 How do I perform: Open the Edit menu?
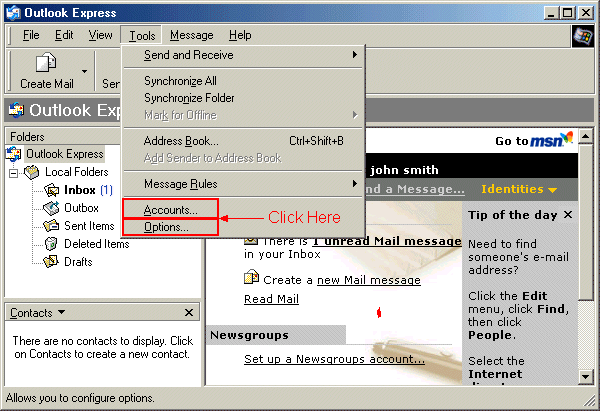[x=64, y=35]
